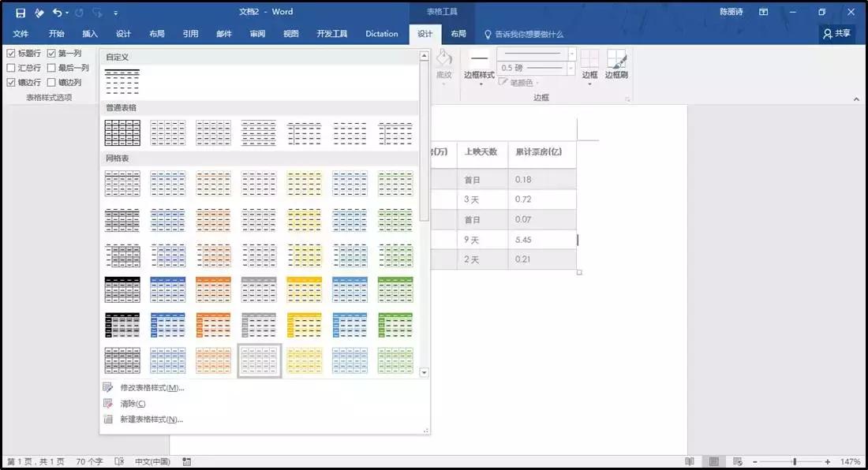Open the 边框 (Borders) dropdown

589,69
